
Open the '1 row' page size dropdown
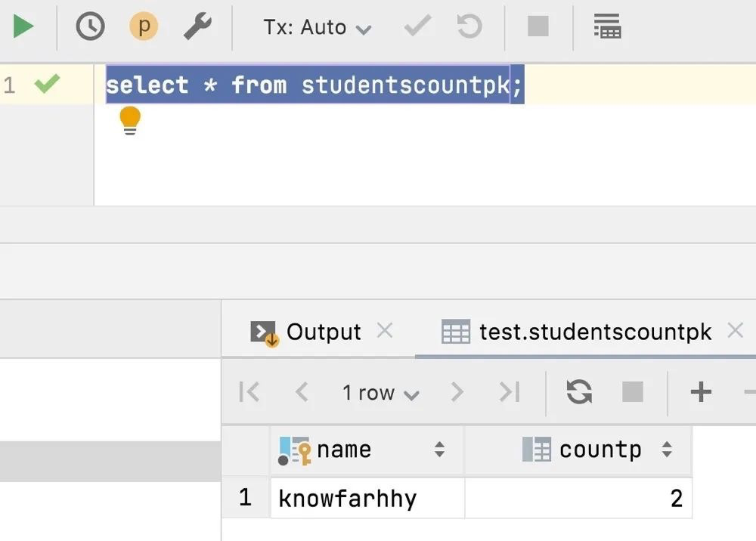[x=380, y=392]
